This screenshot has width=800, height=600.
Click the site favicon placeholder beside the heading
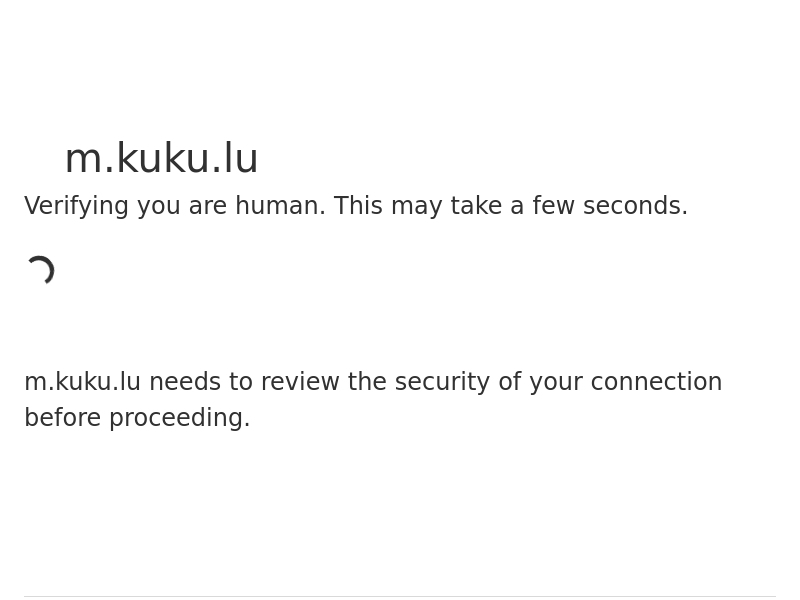[x=40, y=159]
